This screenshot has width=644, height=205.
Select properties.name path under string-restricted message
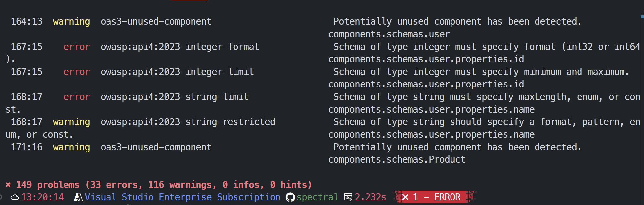(x=431, y=135)
